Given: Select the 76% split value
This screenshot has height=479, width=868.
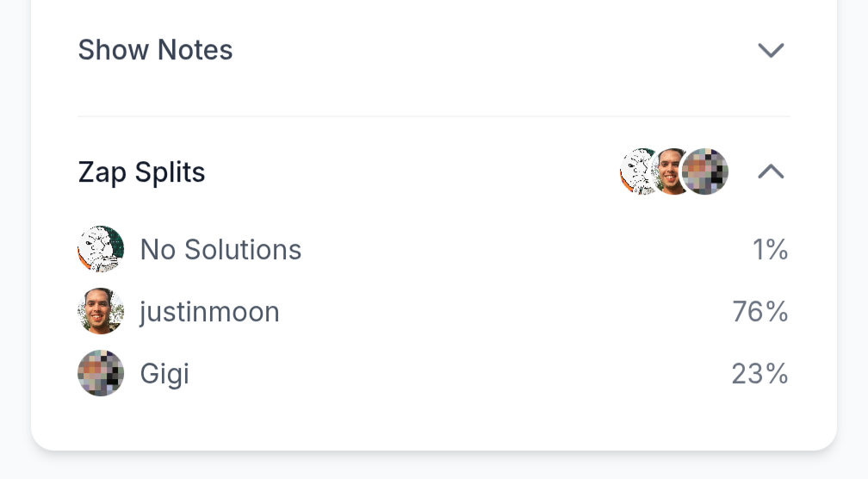Looking at the screenshot, I should click(x=760, y=312).
